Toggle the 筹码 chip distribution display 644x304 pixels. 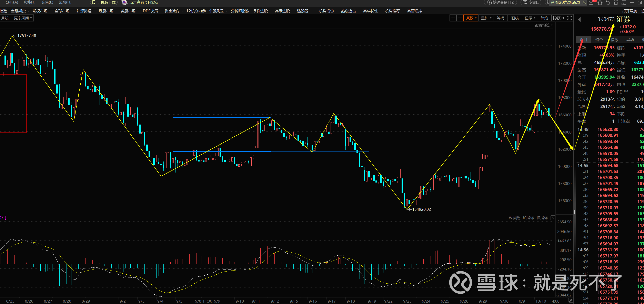click(500, 18)
